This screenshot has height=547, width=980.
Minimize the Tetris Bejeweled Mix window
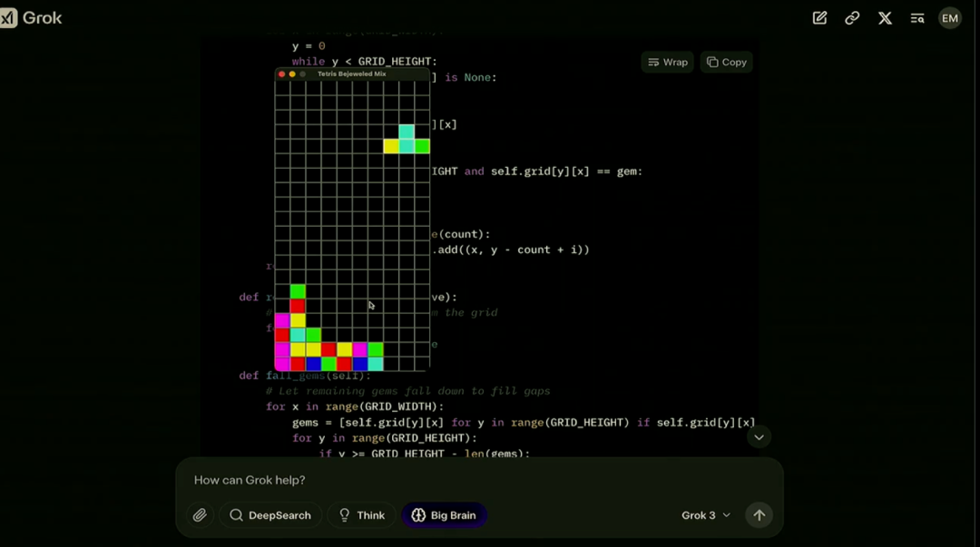(x=292, y=73)
